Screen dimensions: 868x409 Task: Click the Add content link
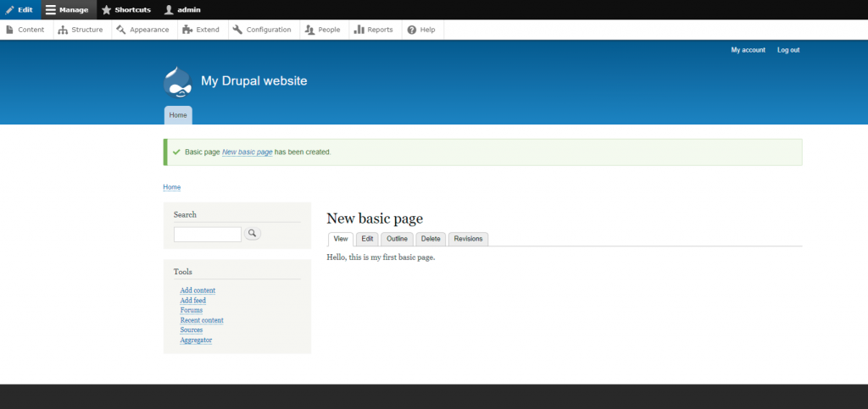[198, 290]
